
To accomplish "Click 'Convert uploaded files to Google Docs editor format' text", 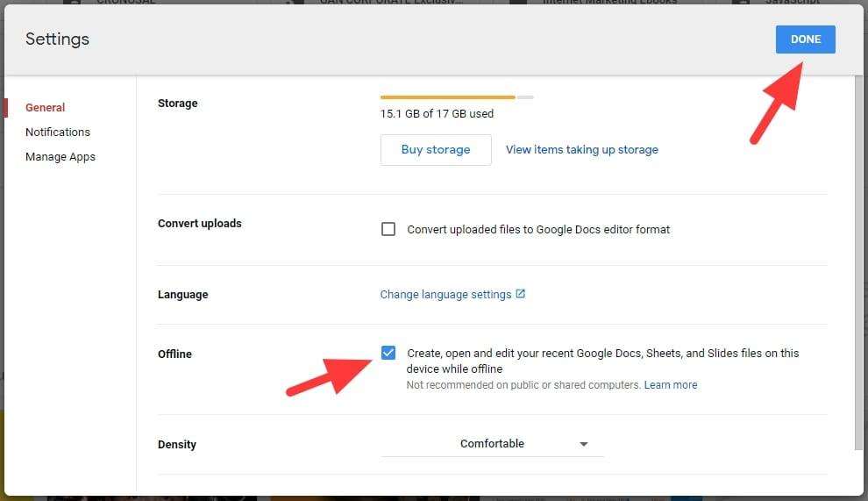I will click(538, 229).
